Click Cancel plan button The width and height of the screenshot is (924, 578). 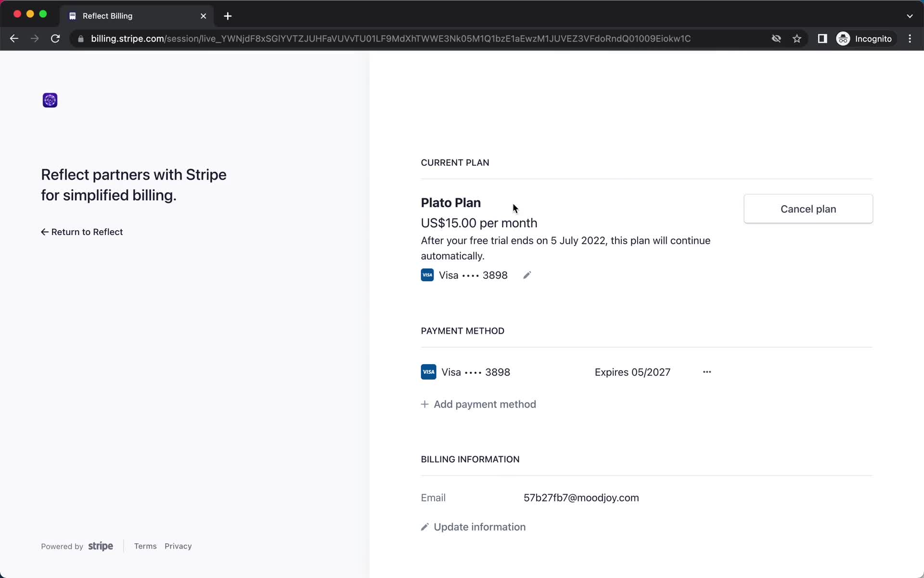coord(808,209)
